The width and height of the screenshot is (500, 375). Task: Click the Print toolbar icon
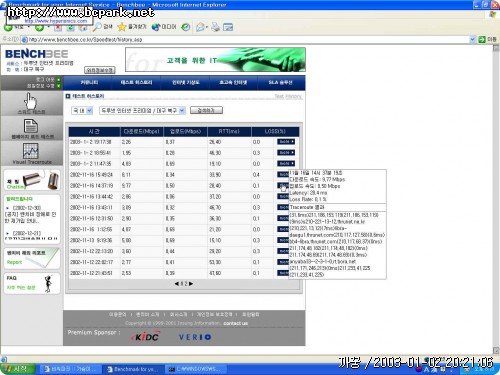pos(215,27)
